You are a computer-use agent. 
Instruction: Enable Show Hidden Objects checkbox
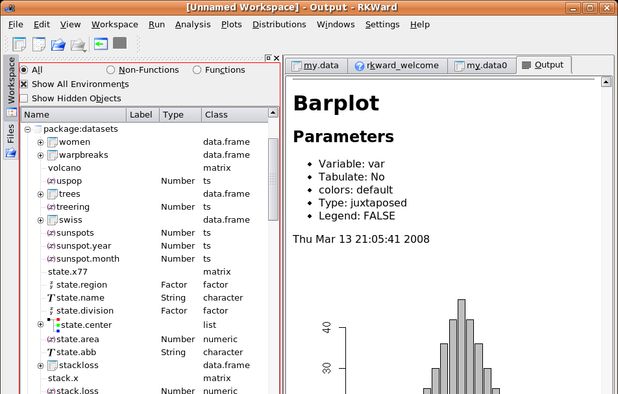[24, 98]
